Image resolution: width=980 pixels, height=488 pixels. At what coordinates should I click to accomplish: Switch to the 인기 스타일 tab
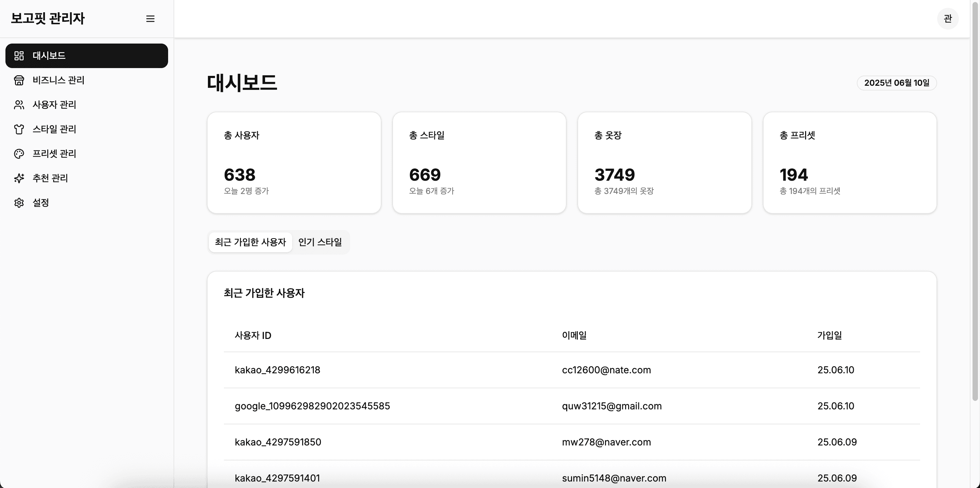coord(320,242)
